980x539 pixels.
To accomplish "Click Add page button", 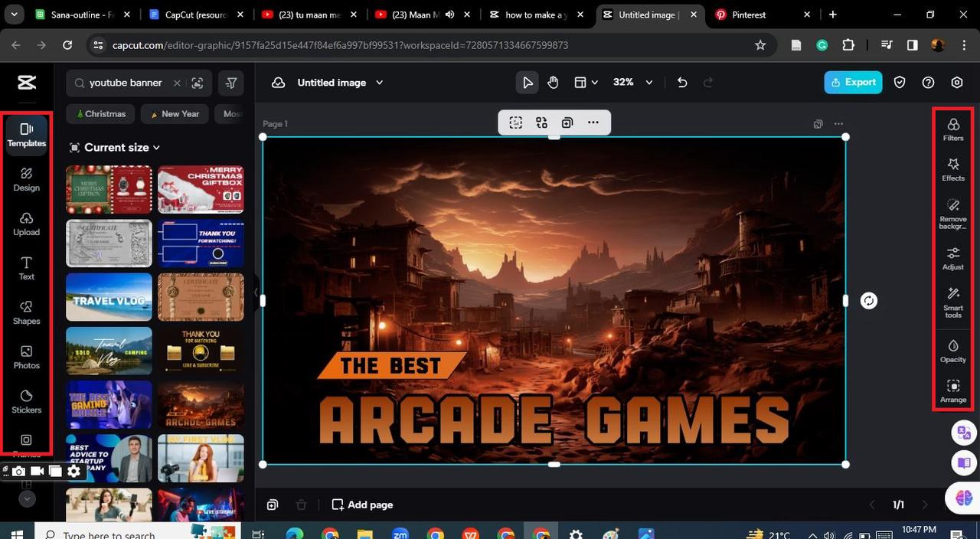I will (x=362, y=505).
